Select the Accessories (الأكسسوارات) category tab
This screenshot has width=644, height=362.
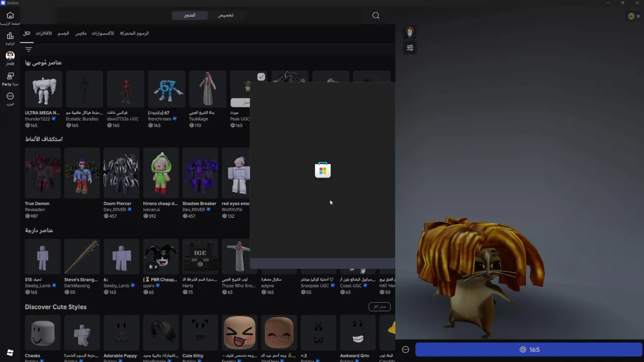click(x=103, y=33)
